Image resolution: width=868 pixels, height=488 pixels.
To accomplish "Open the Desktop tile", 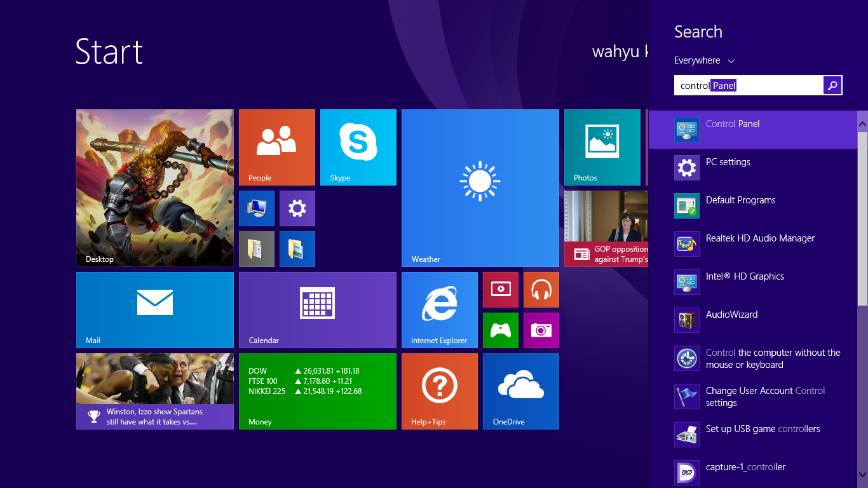I will pyautogui.click(x=155, y=188).
